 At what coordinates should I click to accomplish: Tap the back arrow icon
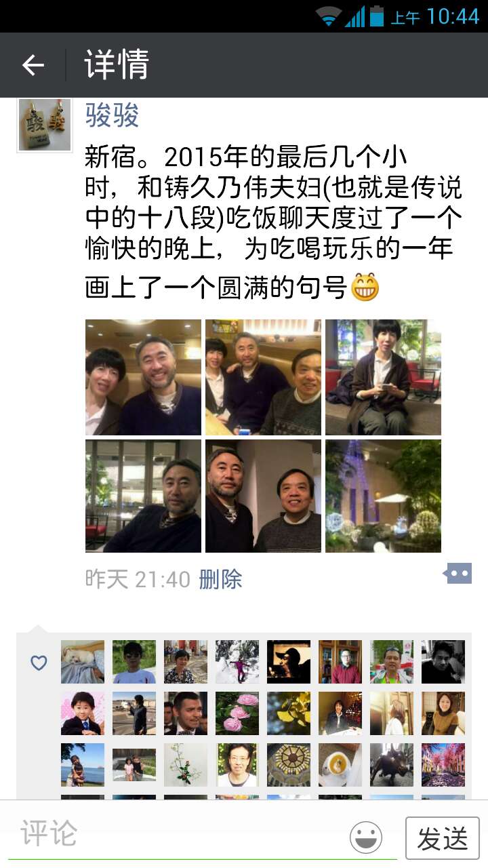click(33, 65)
